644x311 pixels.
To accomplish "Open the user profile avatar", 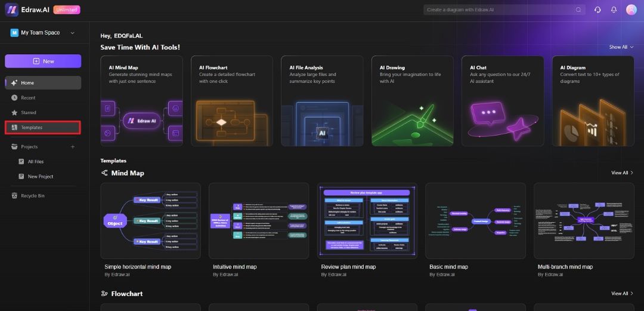I will tap(631, 10).
